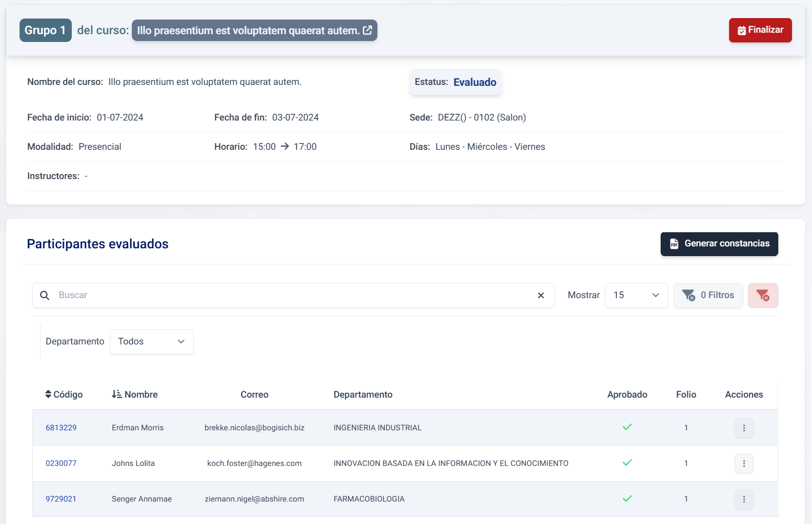This screenshot has height=524, width=812.
Task: Open the Mostrar rows-per-page dropdown
Action: click(x=636, y=295)
